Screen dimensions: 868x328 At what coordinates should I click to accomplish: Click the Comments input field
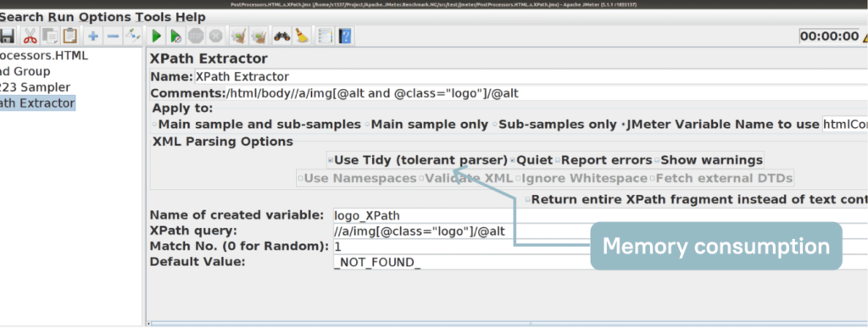tap(546, 93)
